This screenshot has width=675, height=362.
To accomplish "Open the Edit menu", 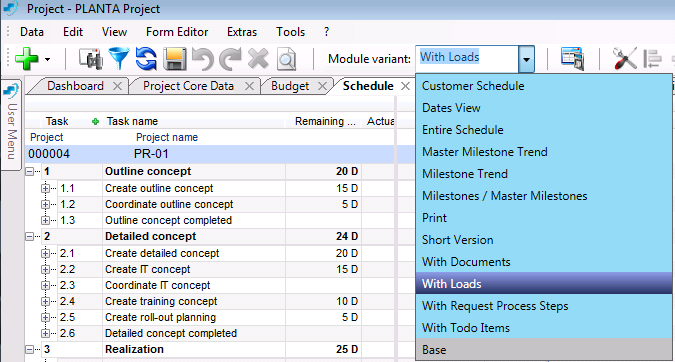I will pyautogui.click(x=73, y=32).
